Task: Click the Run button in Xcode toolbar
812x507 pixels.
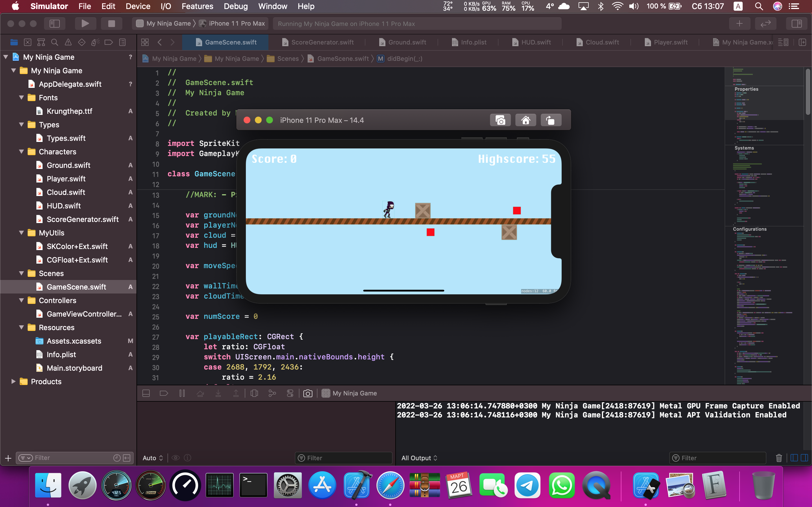Action: pos(85,23)
